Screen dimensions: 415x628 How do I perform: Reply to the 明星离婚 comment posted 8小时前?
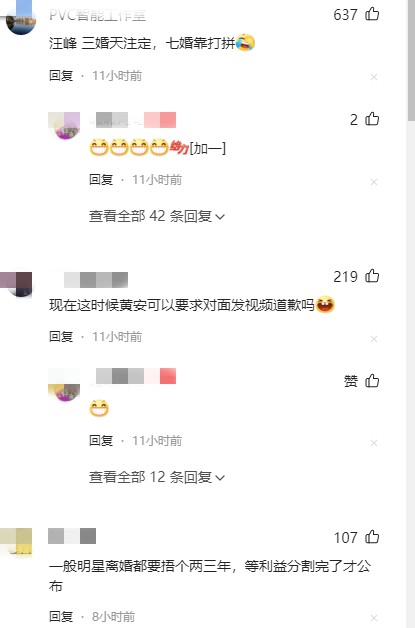click(x=61, y=616)
